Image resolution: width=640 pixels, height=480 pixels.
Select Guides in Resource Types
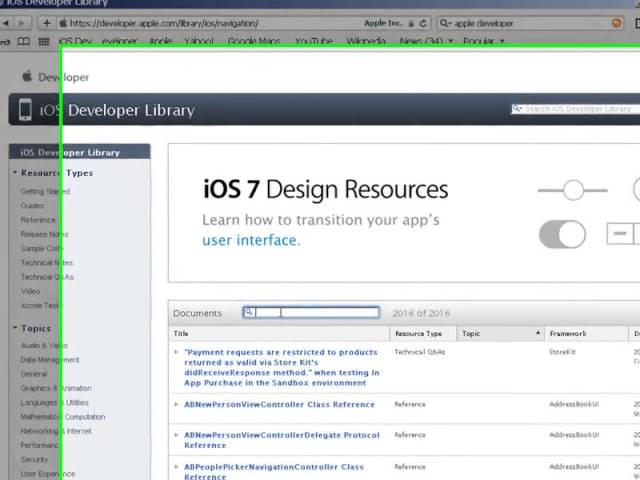click(32, 206)
